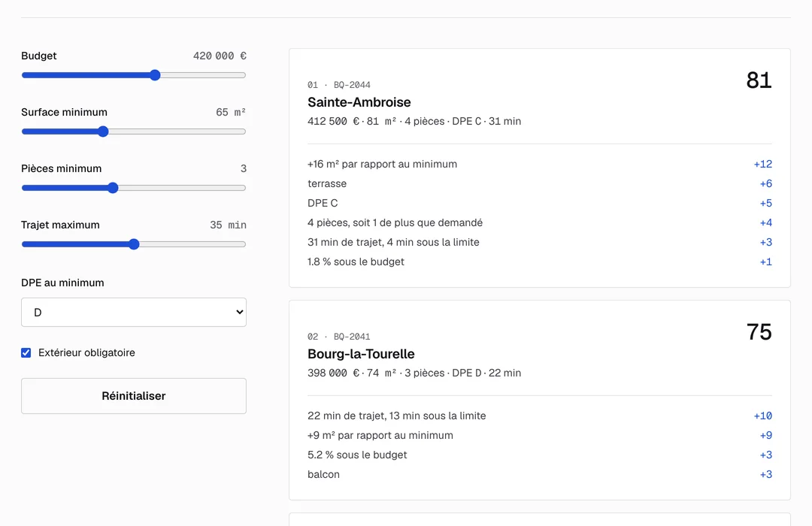
Task: Click the BQ-2044 reference label
Action: coord(352,85)
